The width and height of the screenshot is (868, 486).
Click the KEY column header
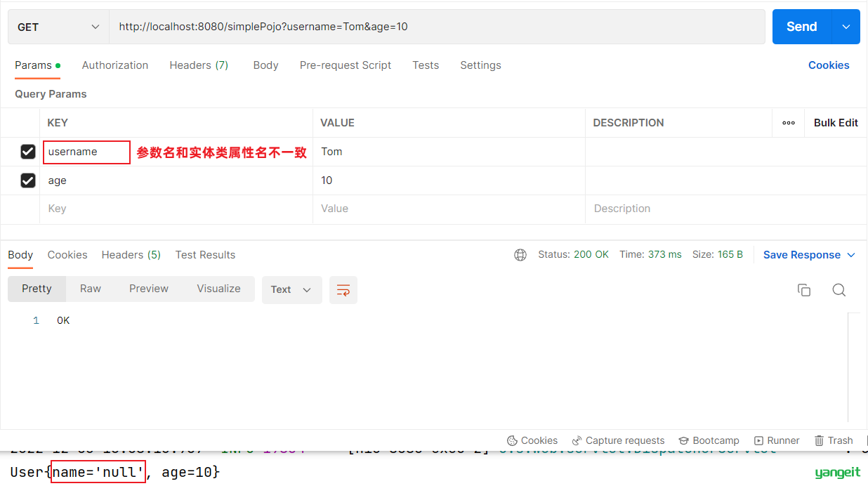pyautogui.click(x=58, y=123)
